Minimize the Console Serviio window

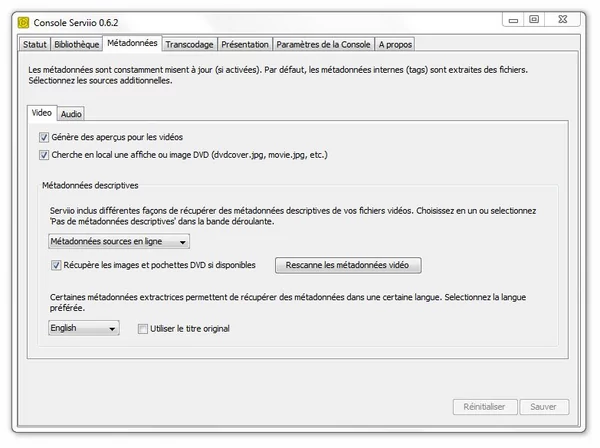point(513,20)
